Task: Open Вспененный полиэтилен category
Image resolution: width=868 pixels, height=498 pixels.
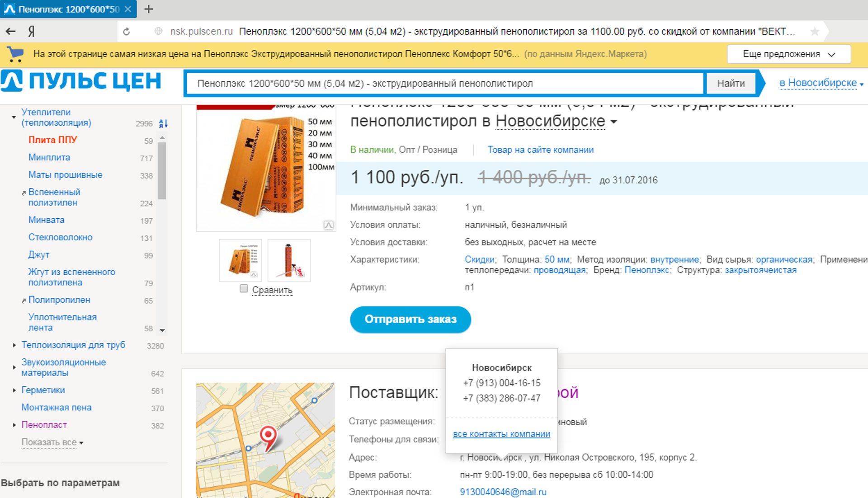Action: [x=54, y=197]
